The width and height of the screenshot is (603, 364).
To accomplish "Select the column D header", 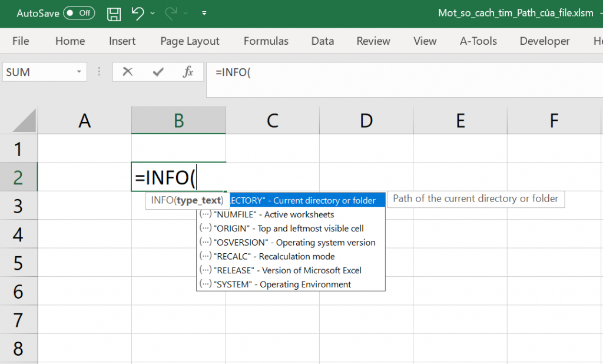I will 366,121.
